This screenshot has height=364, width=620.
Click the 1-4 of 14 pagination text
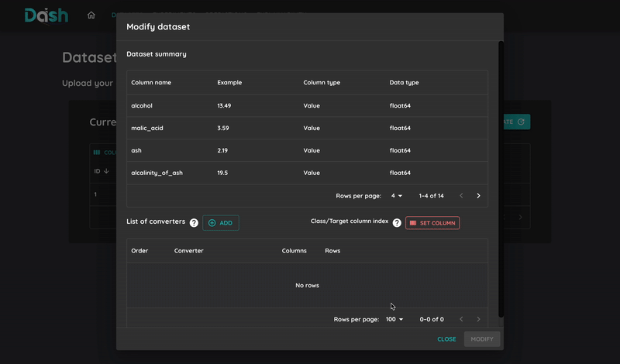pos(432,196)
